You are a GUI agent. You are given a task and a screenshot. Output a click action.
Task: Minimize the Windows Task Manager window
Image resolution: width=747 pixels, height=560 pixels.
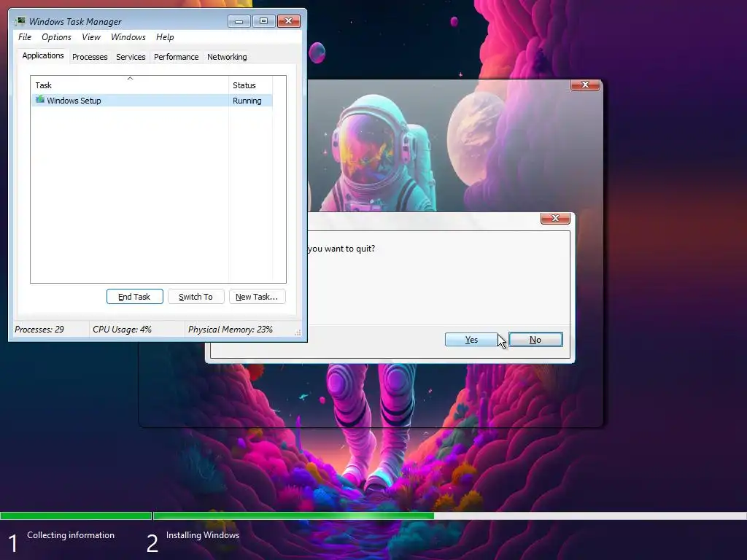(239, 21)
